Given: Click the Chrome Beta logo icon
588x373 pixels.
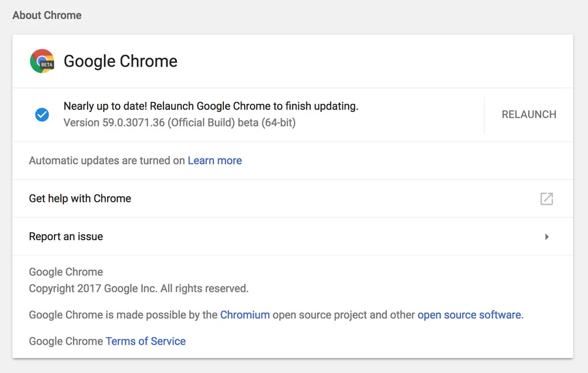Looking at the screenshot, I should 42,61.
